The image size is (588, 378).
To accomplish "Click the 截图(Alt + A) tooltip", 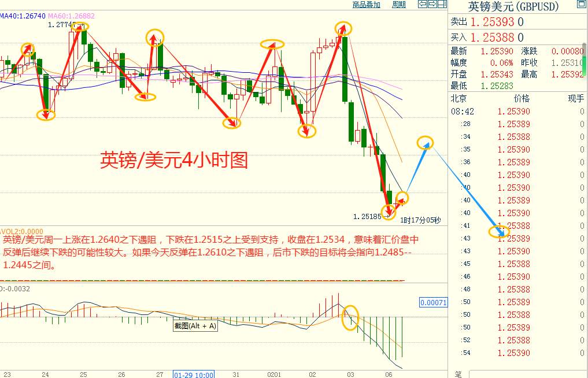I will pyautogui.click(x=195, y=326).
